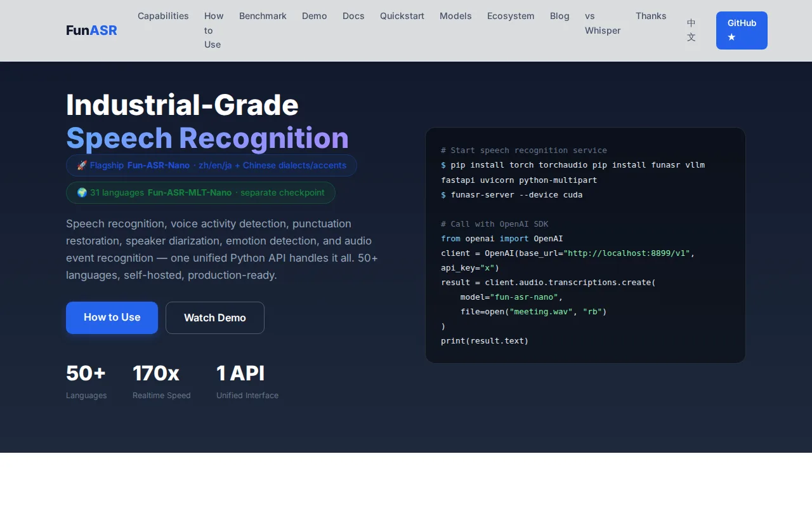Viewport: 812px width, 508px height.
Task: Click the '# Call with OpenAI SDK' comment
Action: (495, 224)
